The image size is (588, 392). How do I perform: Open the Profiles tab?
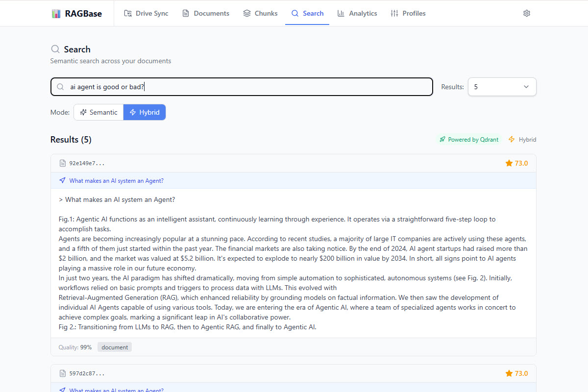408,13
